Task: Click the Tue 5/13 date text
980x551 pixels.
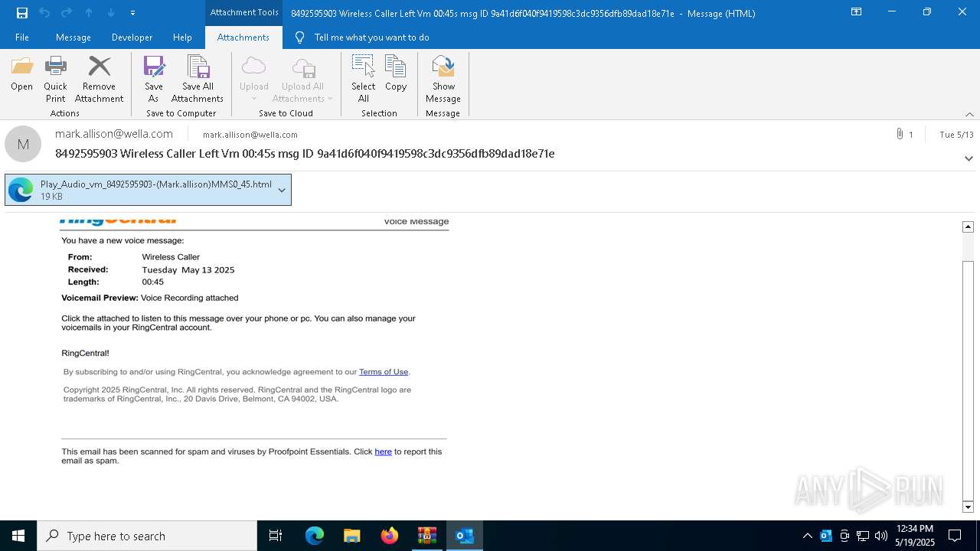Action: click(x=956, y=135)
